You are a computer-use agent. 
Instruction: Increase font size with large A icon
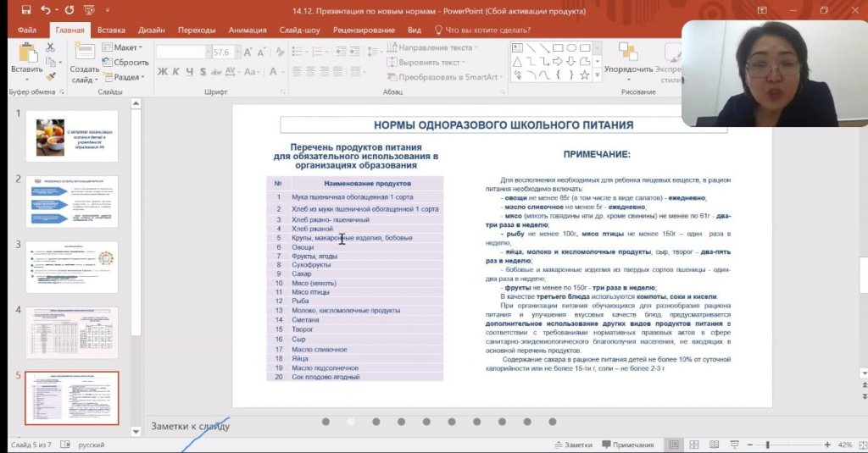pos(248,52)
